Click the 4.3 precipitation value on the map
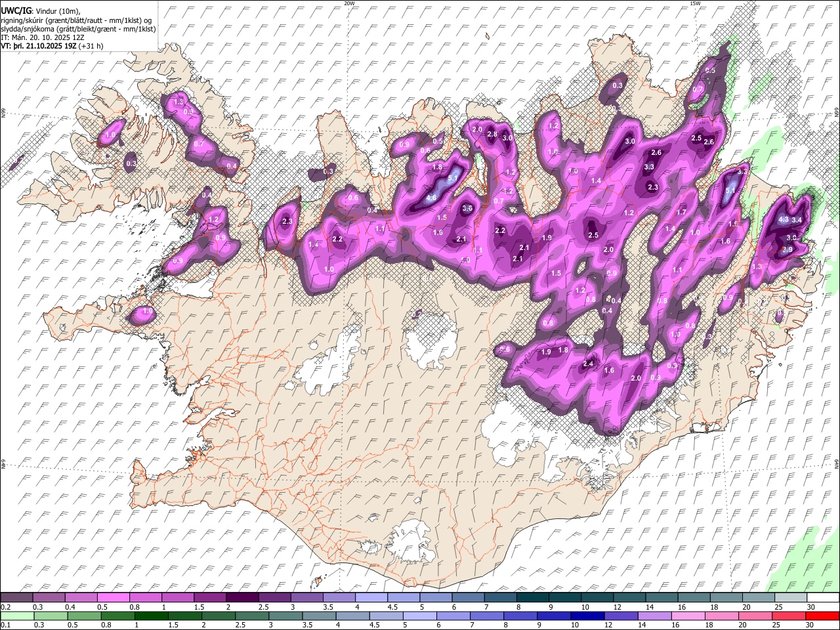This screenshot has width=840, height=630. tap(783, 220)
